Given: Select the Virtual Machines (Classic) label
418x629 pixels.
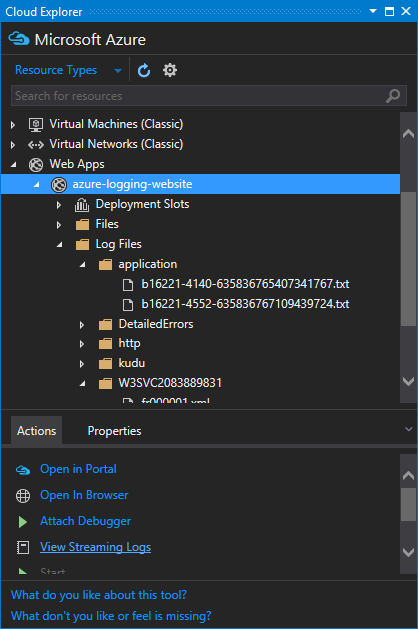Looking at the screenshot, I should coord(116,124).
